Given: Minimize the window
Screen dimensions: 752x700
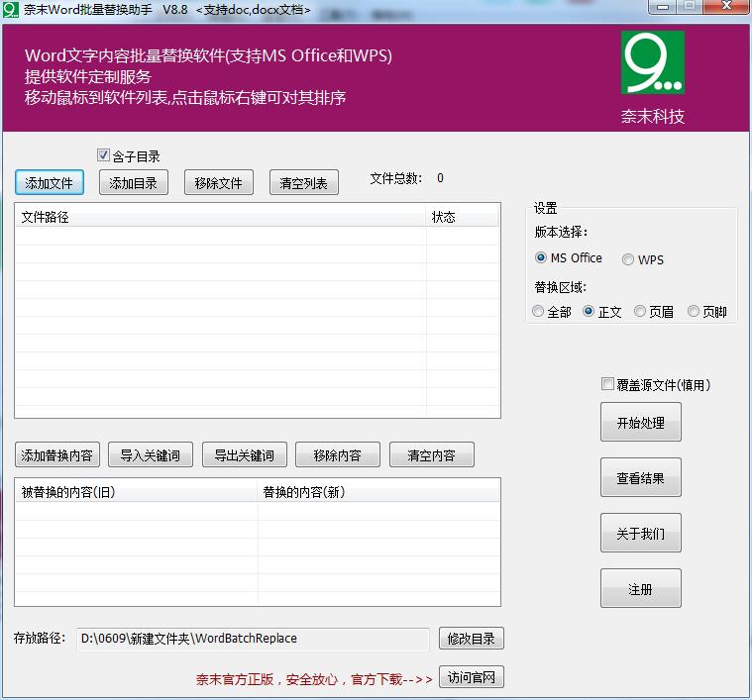Looking at the screenshot, I should click(663, 7).
